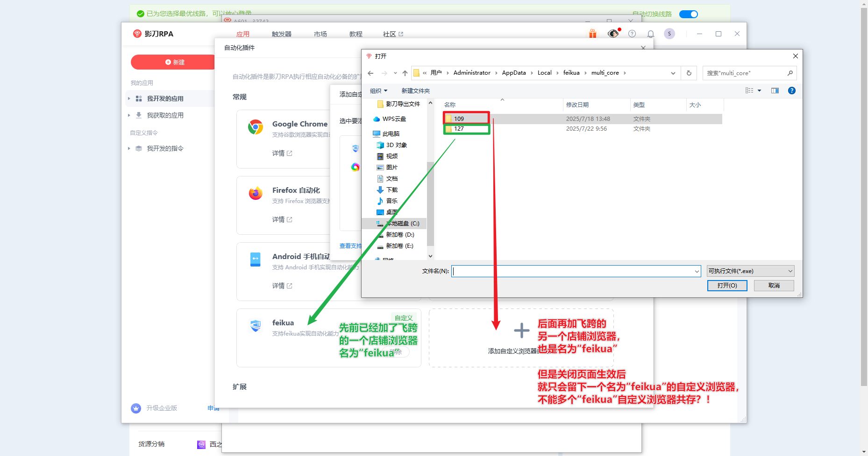The width and height of the screenshot is (868, 456).
Task: Click the crown icon beside 升级企业版
Action: tap(136, 408)
